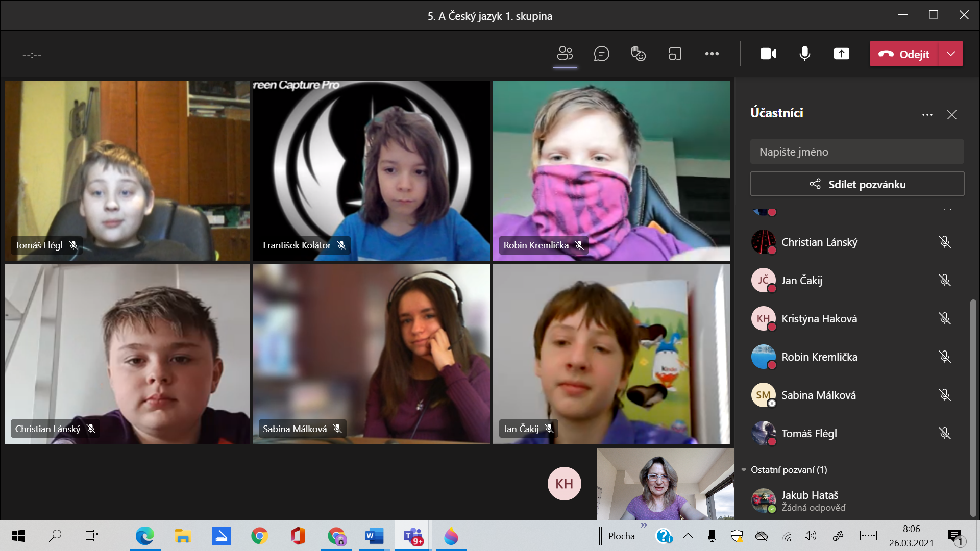Show hidden system tray icons
This screenshot has height=551, width=980.
[688, 536]
